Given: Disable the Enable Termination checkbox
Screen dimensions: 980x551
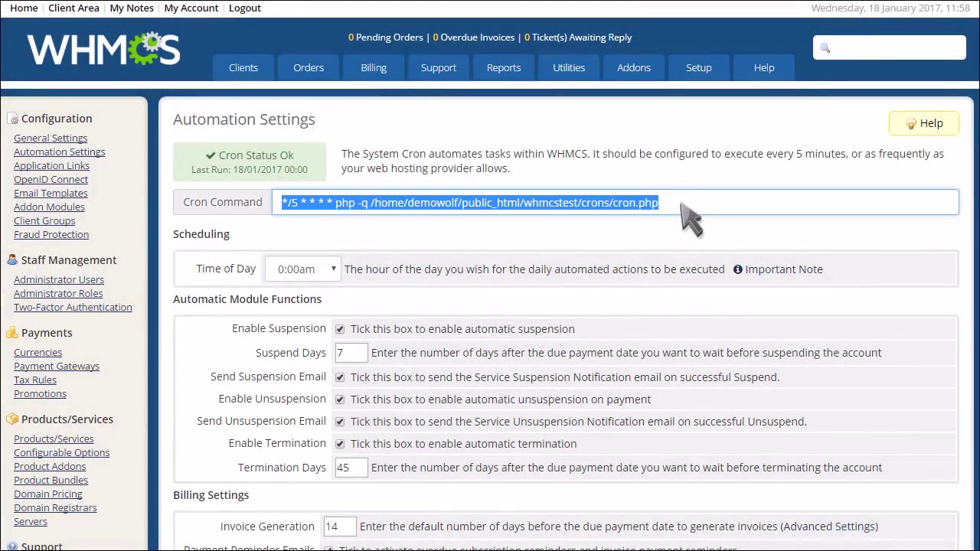Looking at the screenshot, I should pos(340,444).
